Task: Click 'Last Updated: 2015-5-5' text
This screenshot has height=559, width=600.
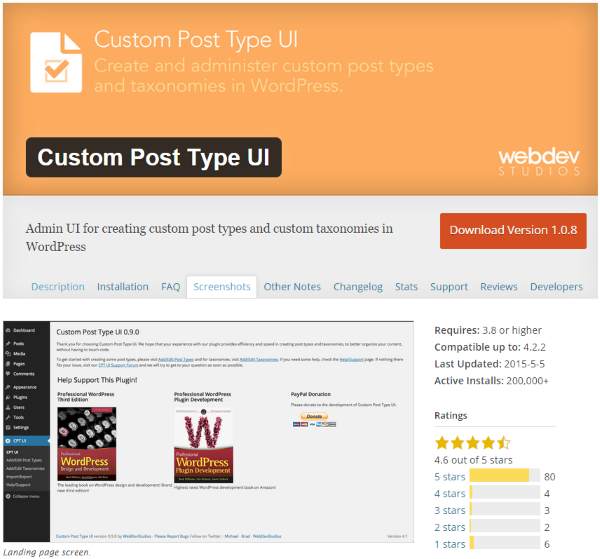Action: coord(489,364)
